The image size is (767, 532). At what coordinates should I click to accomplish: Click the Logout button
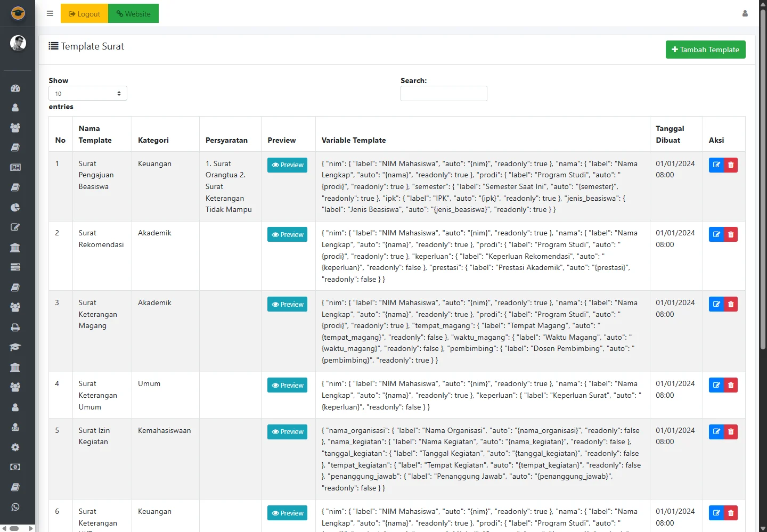84,14
